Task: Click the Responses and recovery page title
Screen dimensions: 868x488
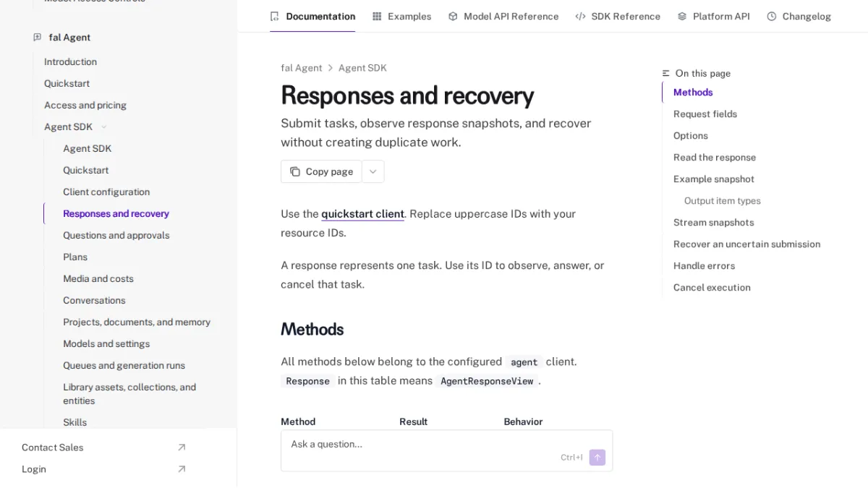Action: tap(407, 95)
